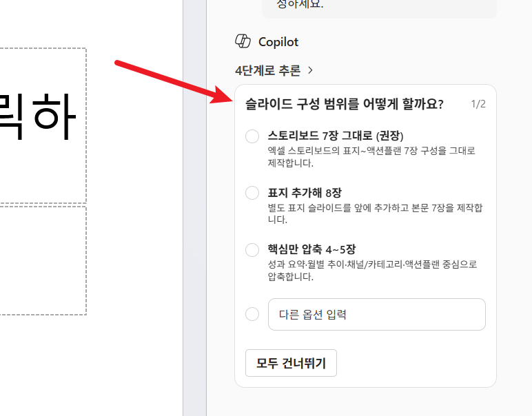Click the slide title placeholder text

point(38,117)
